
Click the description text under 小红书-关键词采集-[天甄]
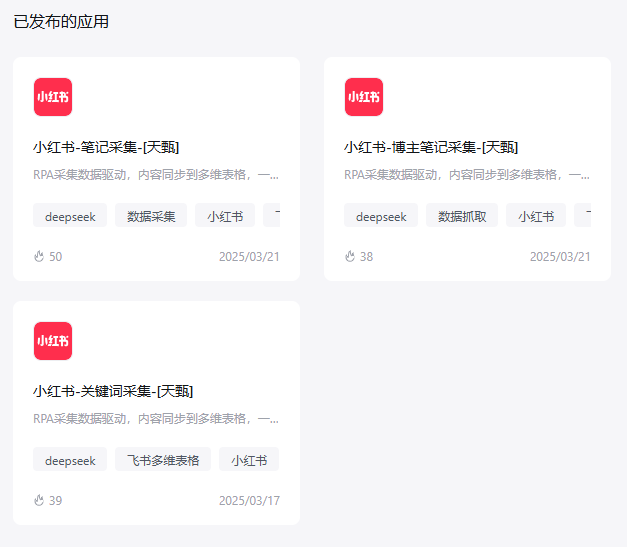pyautogui.click(x=156, y=419)
